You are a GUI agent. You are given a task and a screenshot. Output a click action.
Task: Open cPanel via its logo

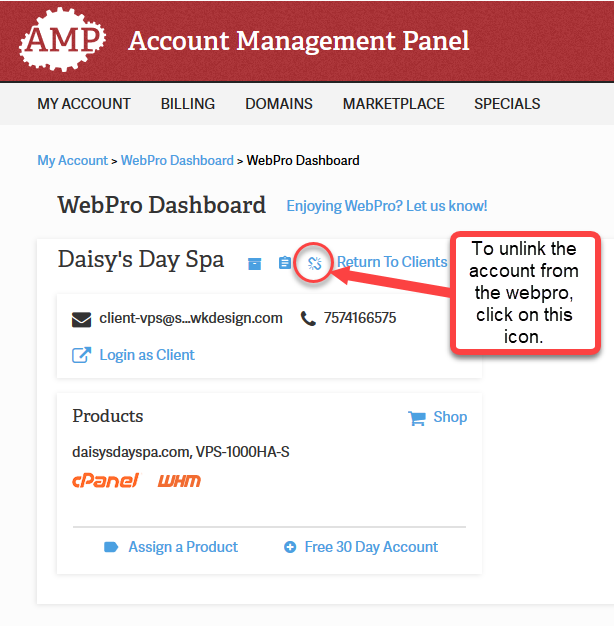[x=105, y=481]
